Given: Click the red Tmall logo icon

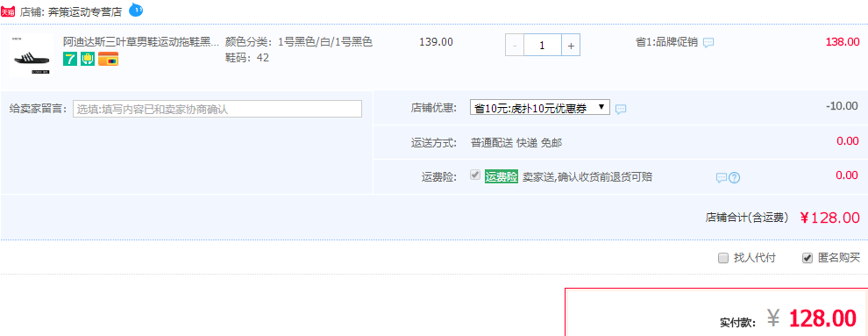Looking at the screenshot, I should (x=8, y=12).
